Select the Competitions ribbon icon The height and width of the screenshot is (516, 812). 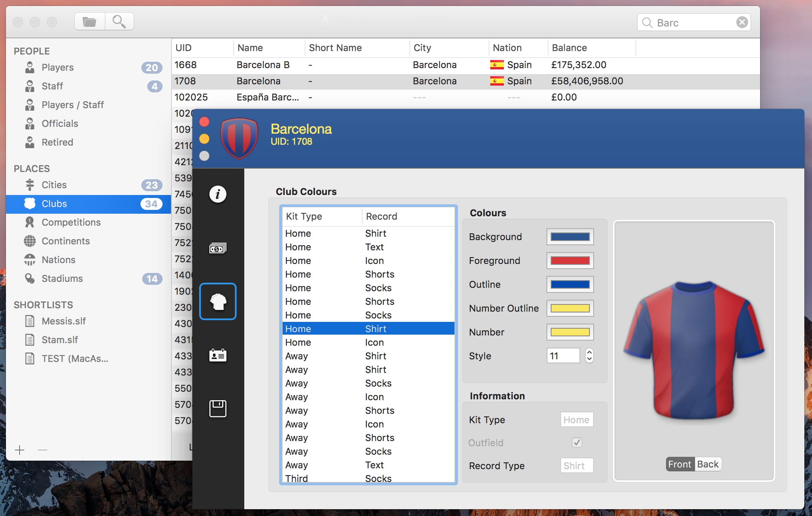30,222
